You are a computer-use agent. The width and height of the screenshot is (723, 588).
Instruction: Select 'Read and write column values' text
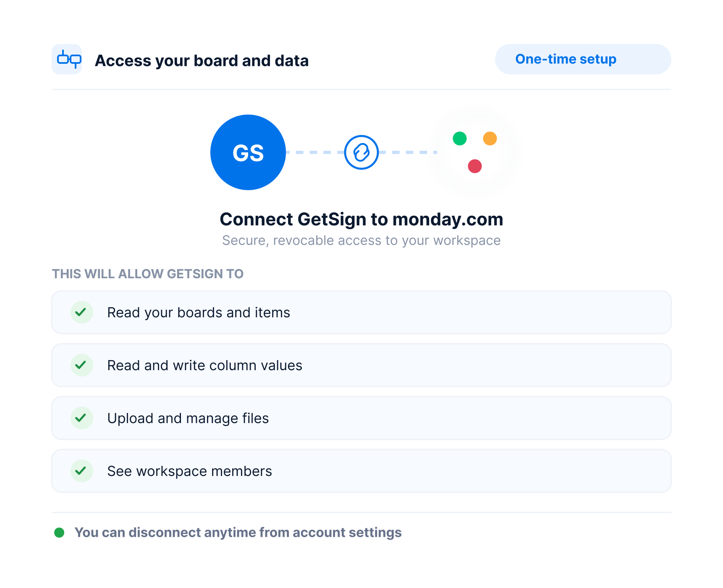205,366
